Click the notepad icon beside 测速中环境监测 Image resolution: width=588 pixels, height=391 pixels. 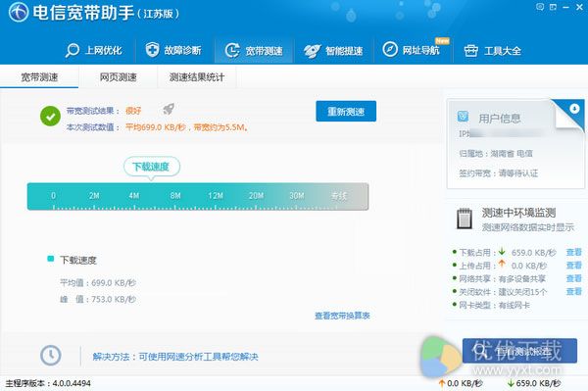click(x=464, y=219)
